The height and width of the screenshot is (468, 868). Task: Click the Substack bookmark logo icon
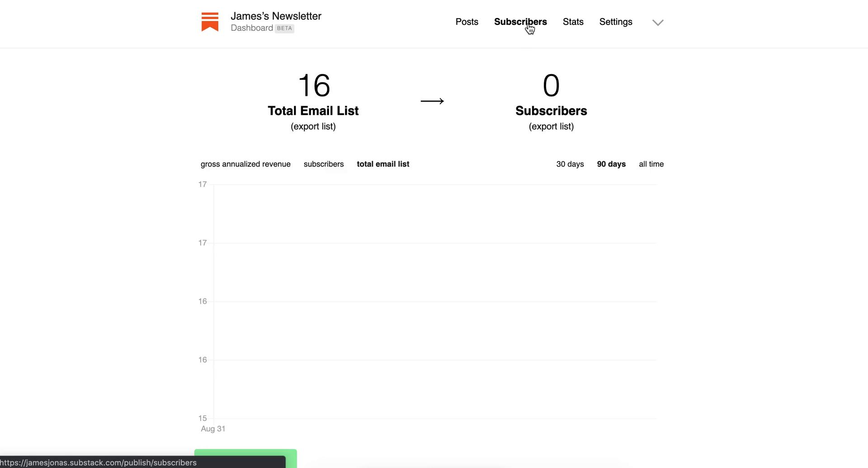click(x=210, y=22)
